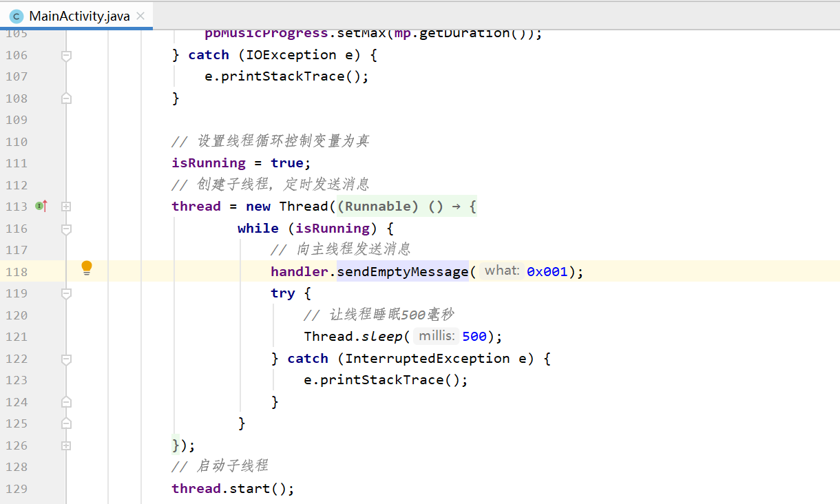
Task: Click line number 118 in the gutter
Action: pyautogui.click(x=17, y=272)
